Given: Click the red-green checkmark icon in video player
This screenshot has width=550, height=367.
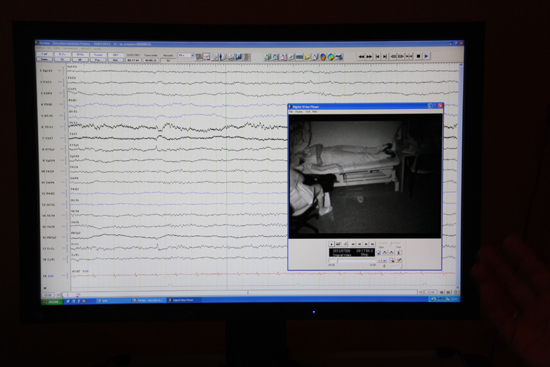Looking at the screenshot, I should click(399, 260).
